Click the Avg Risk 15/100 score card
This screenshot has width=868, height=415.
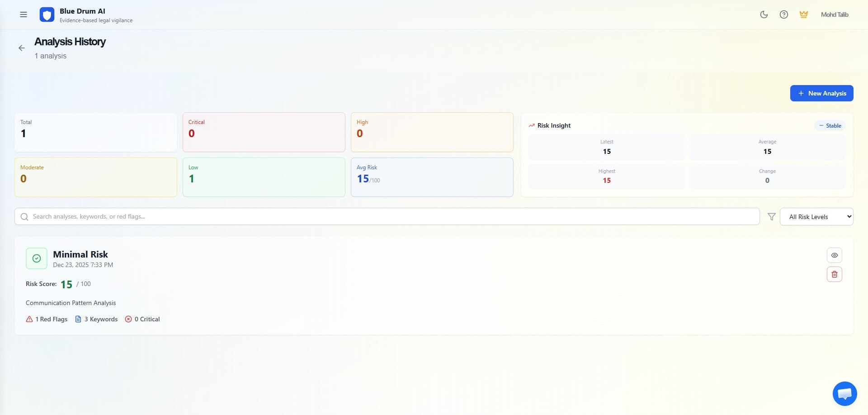coord(432,177)
